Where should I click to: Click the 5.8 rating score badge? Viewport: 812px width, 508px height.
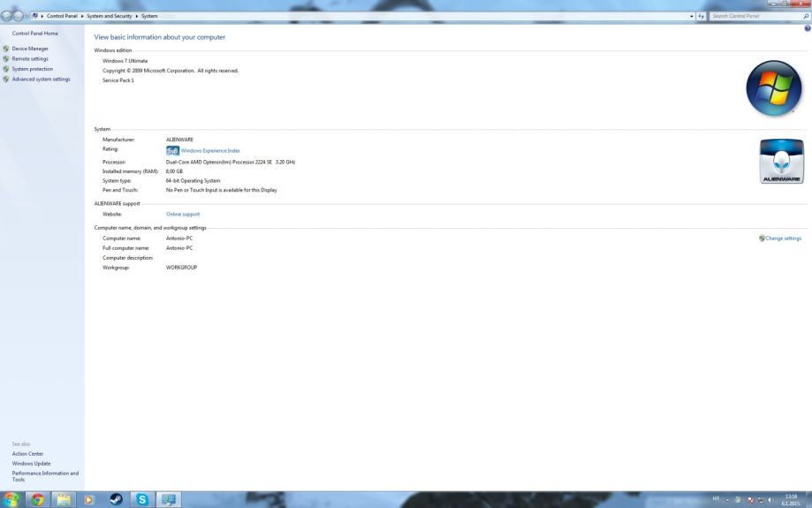(x=172, y=151)
